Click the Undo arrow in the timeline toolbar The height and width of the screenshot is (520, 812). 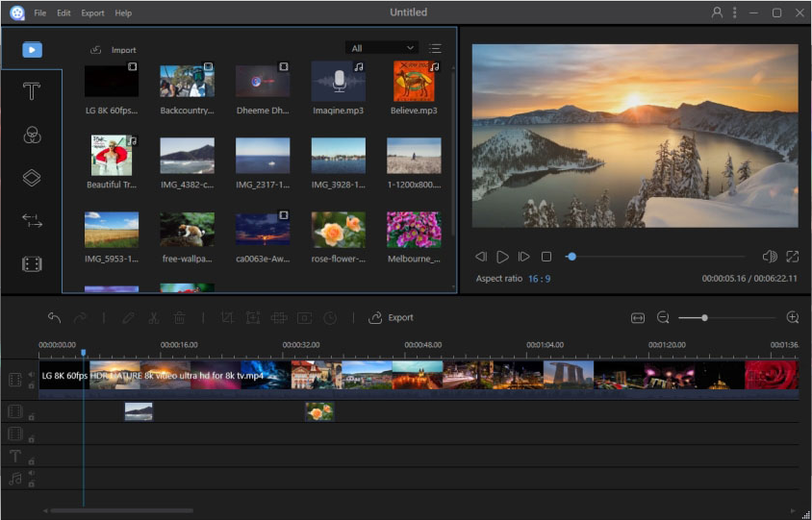pyautogui.click(x=54, y=317)
